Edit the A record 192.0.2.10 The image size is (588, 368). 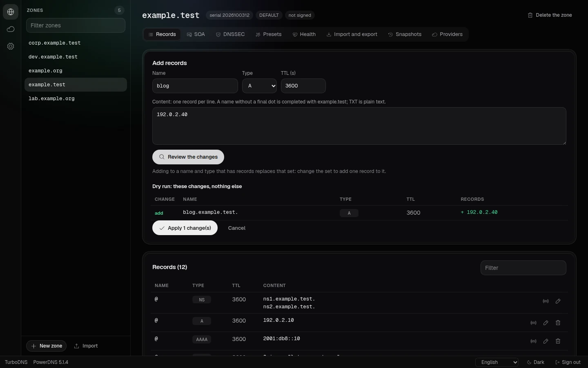546,323
